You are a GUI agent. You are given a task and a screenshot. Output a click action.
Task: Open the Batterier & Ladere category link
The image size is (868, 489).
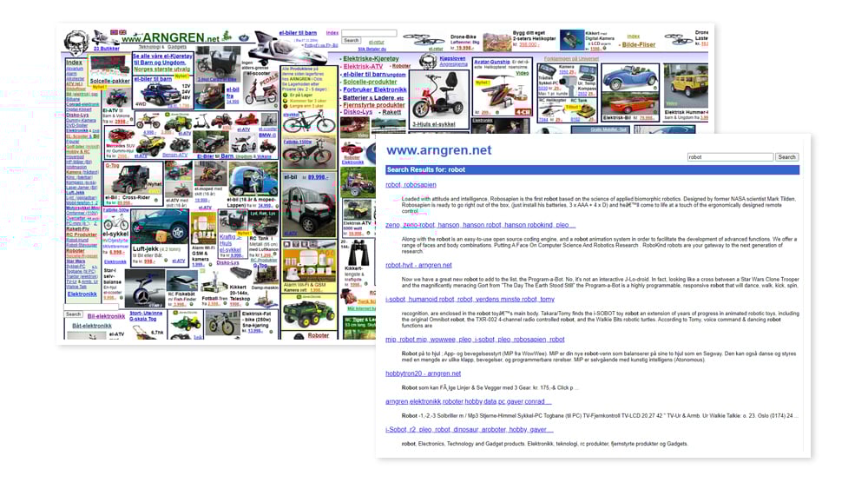pos(373,97)
